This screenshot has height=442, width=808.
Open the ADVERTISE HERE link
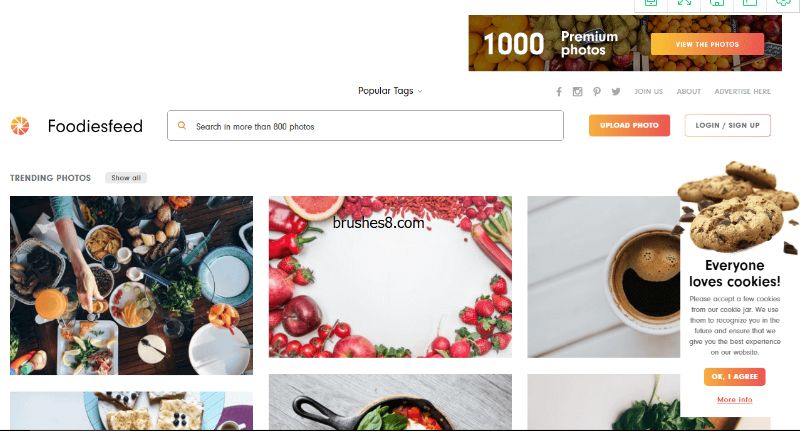click(x=742, y=92)
